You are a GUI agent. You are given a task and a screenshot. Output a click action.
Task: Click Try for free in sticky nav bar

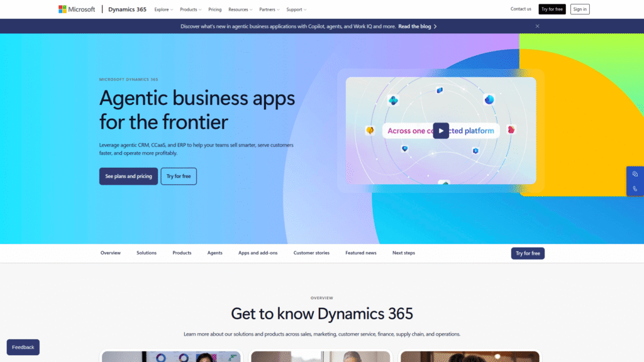click(528, 253)
